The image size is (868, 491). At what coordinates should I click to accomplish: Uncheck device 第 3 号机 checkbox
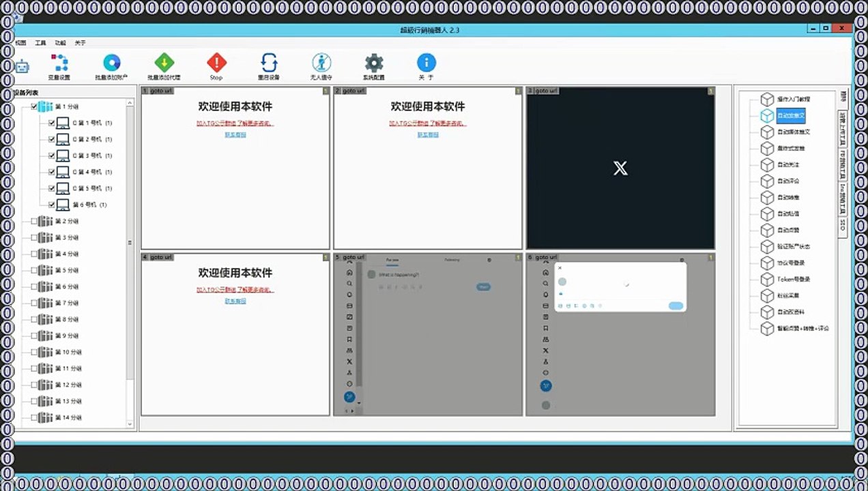click(x=51, y=155)
